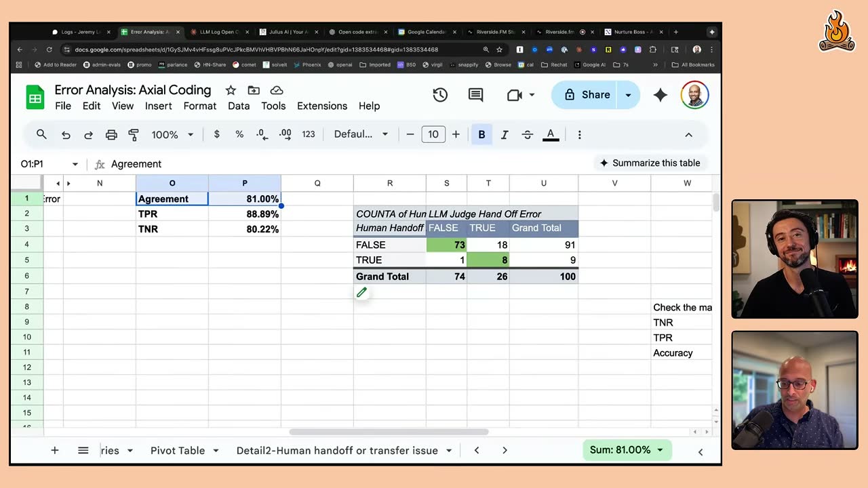
Task: Click the font size input field
Action: click(433, 134)
